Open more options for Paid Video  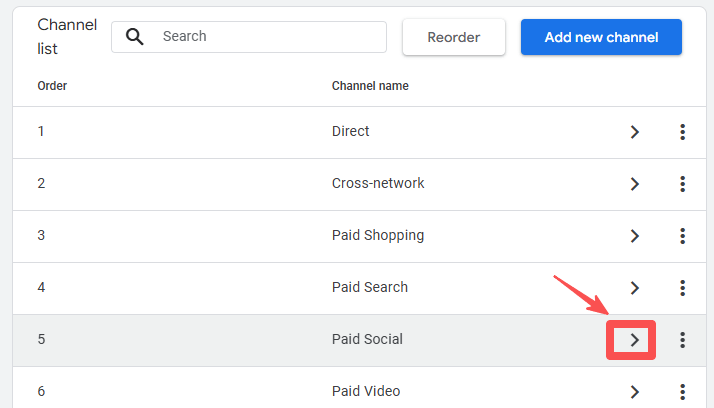point(682,391)
